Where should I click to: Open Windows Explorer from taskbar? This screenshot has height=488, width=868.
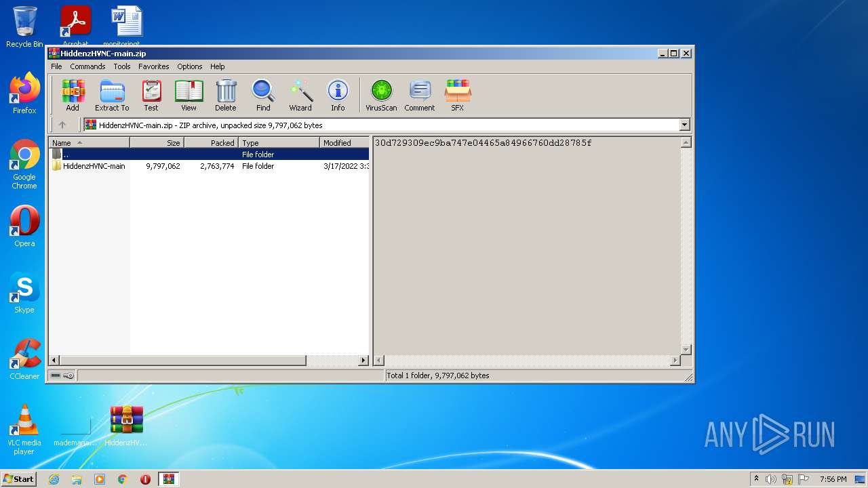(x=77, y=479)
